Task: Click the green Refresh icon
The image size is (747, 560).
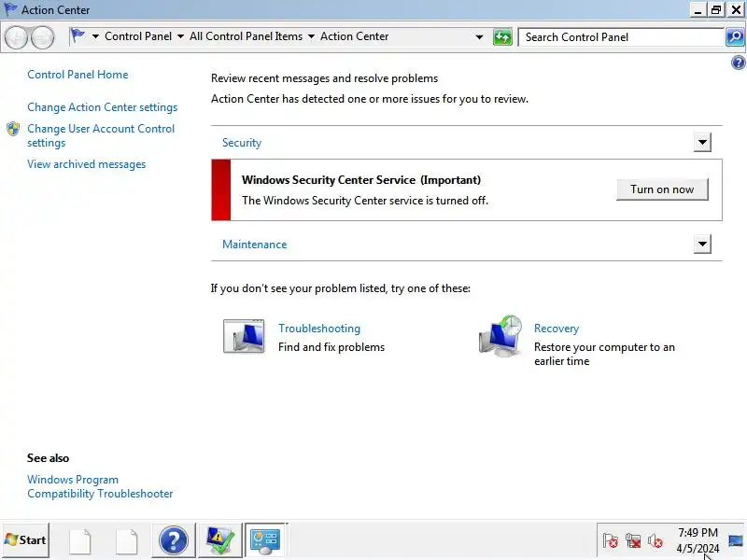Action: coord(502,37)
